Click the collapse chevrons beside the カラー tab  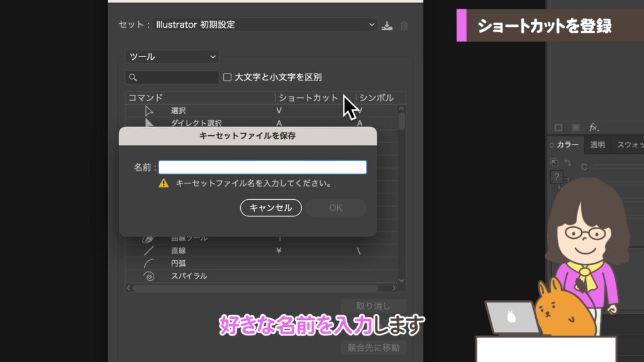tap(552, 144)
